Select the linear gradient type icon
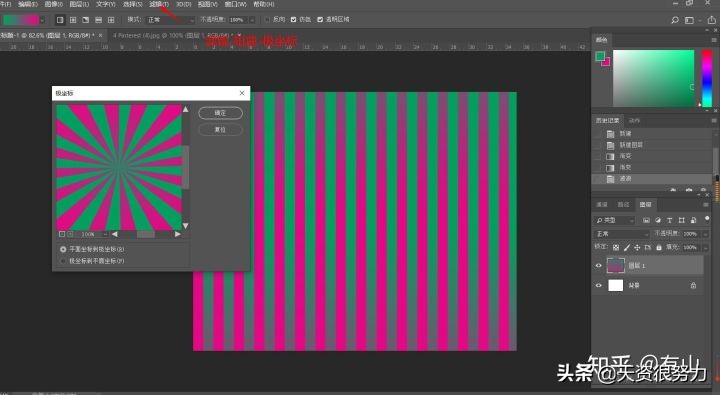720x395 pixels. (x=60, y=20)
